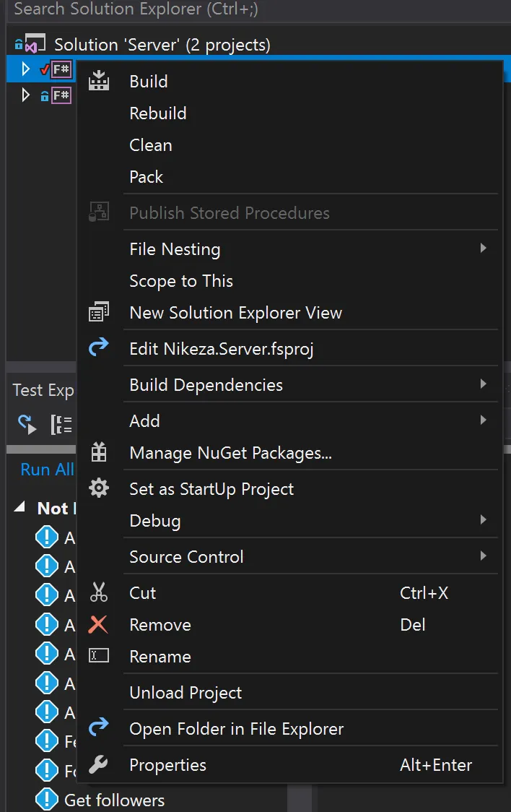Click the Properties wrench icon
The image size is (511, 812).
coord(99,765)
